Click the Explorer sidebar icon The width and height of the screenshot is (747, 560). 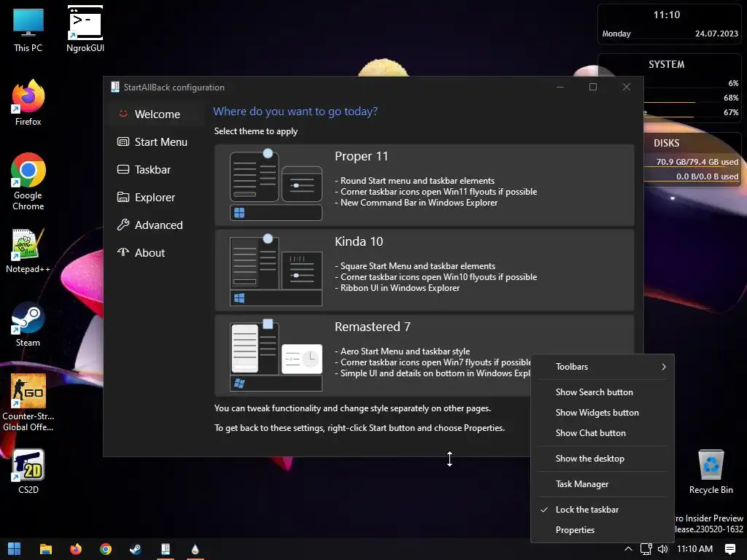point(123,197)
